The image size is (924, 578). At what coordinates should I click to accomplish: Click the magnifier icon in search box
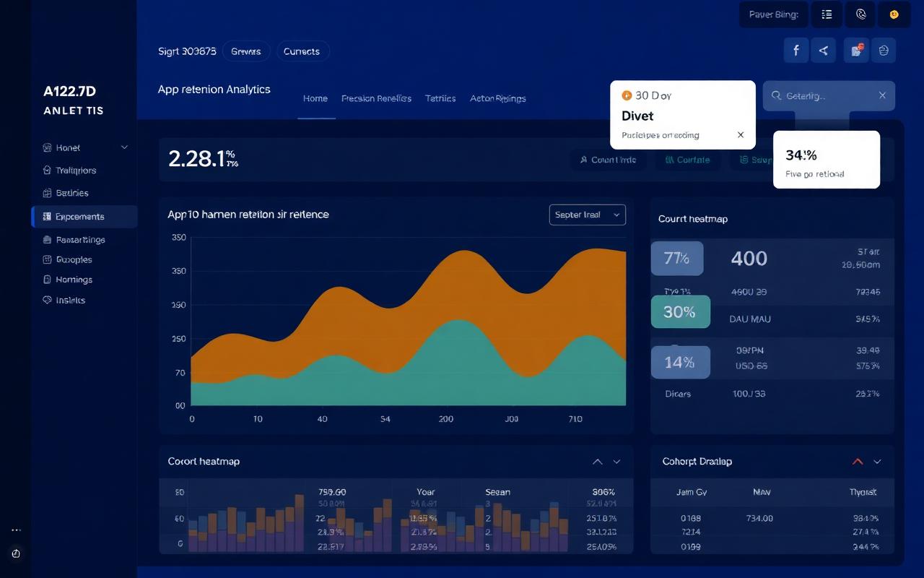pyautogui.click(x=776, y=95)
